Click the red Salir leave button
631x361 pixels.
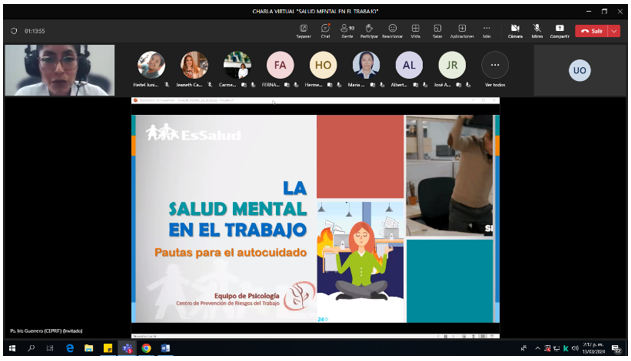click(x=592, y=31)
